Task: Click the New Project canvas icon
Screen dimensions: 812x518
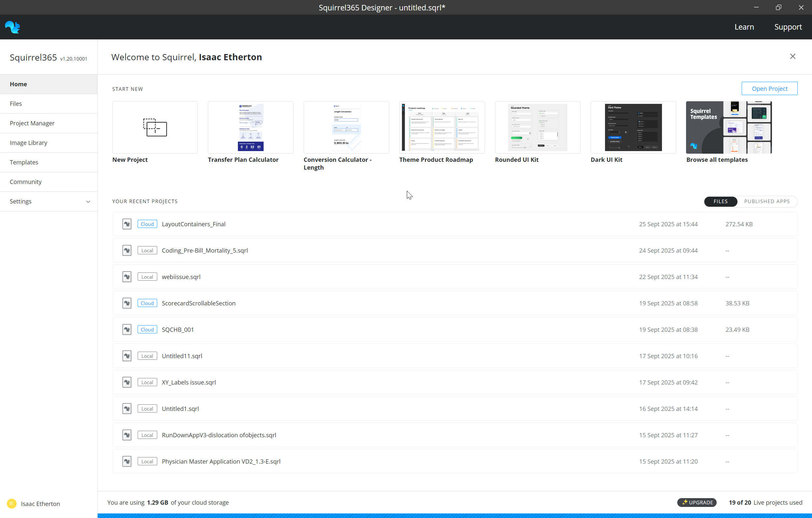Action: pos(155,128)
